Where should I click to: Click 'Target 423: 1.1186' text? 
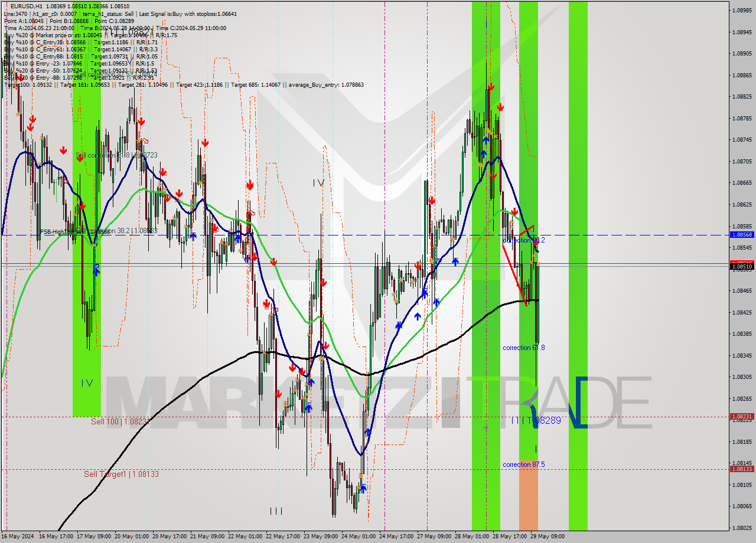pyautogui.click(x=198, y=85)
